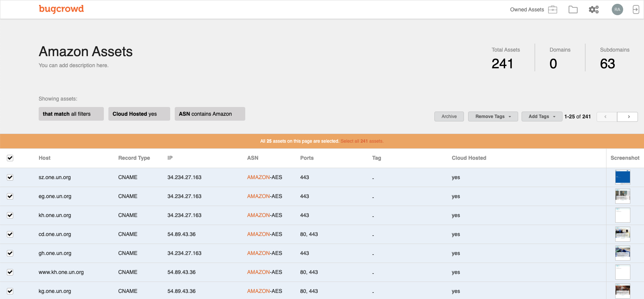Click the Total Assets 241 counter
The image size is (644, 299).
coord(506,58)
